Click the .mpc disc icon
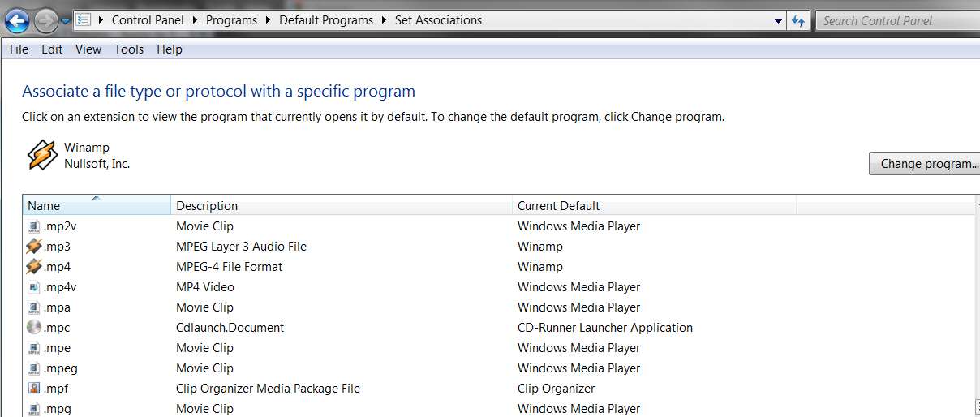This screenshot has height=417, width=980. [33, 328]
